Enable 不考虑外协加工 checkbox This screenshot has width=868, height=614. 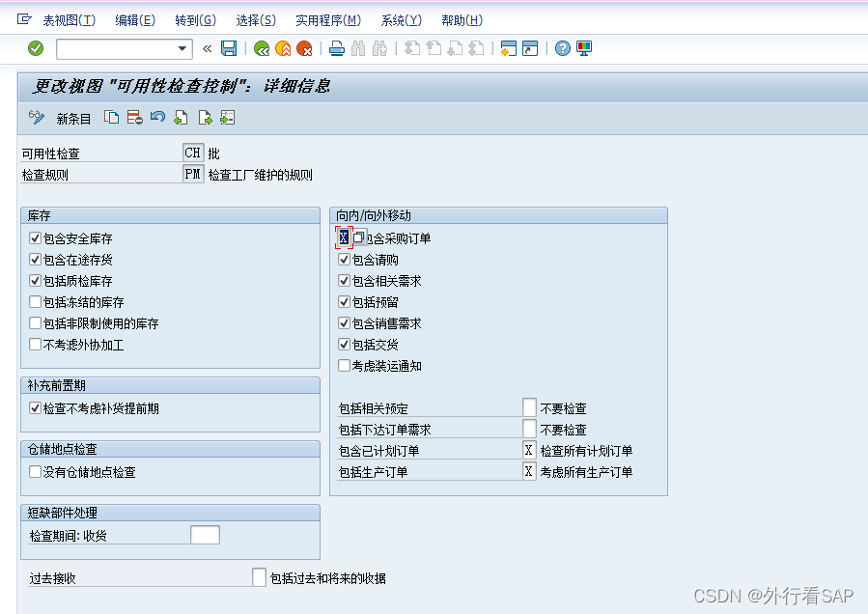pyautogui.click(x=35, y=345)
